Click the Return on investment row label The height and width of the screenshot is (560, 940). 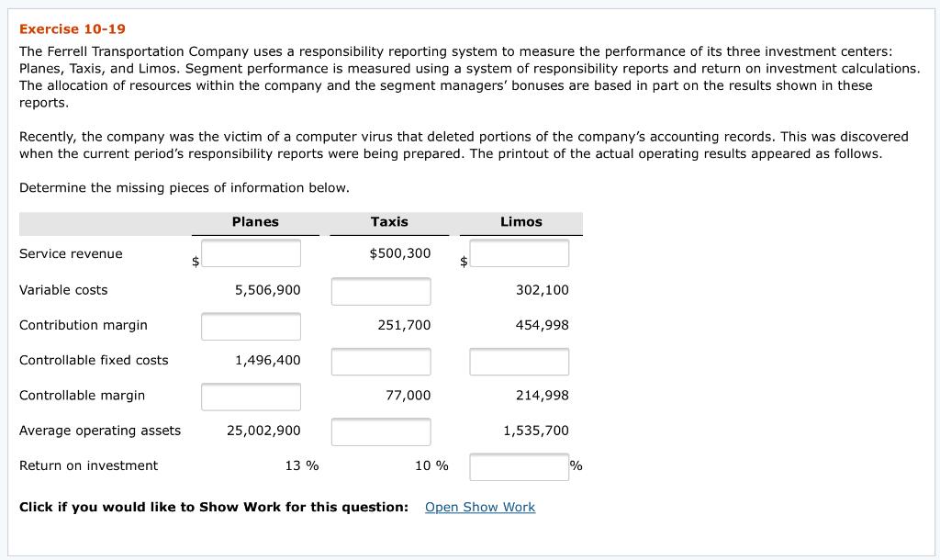(x=89, y=465)
